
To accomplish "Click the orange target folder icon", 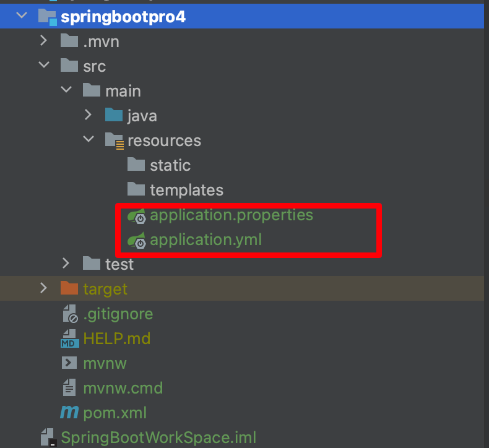I will [x=69, y=288].
